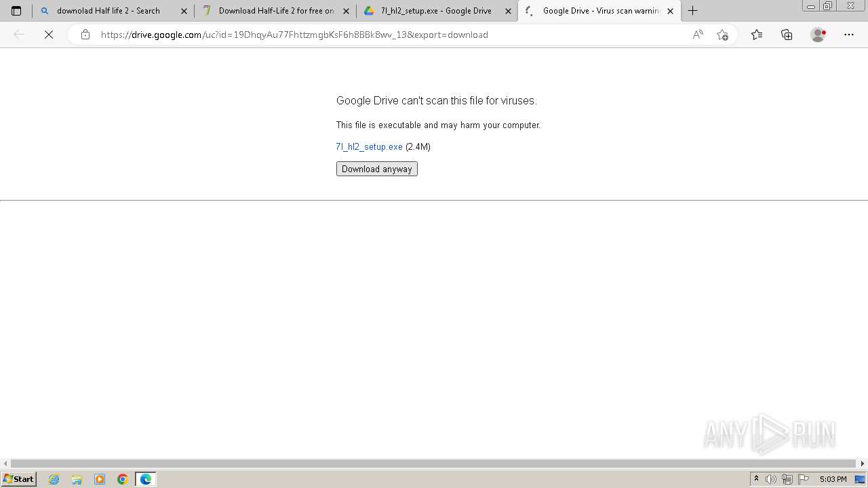This screenshot has height=488, width=868.
Task: Click the Download anyway button
Action: pyautogui.click(x=377, y=169)
